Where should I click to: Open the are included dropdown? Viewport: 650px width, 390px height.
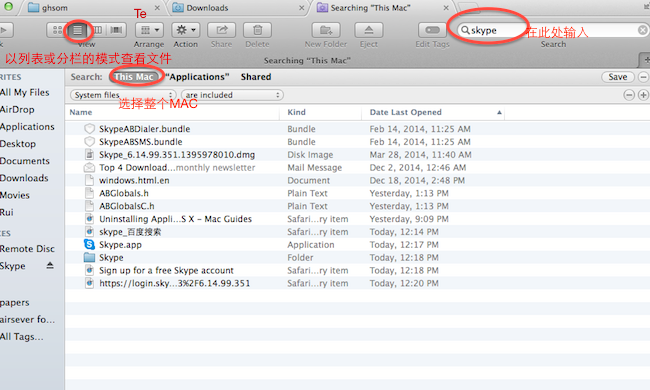coord(232,95)
